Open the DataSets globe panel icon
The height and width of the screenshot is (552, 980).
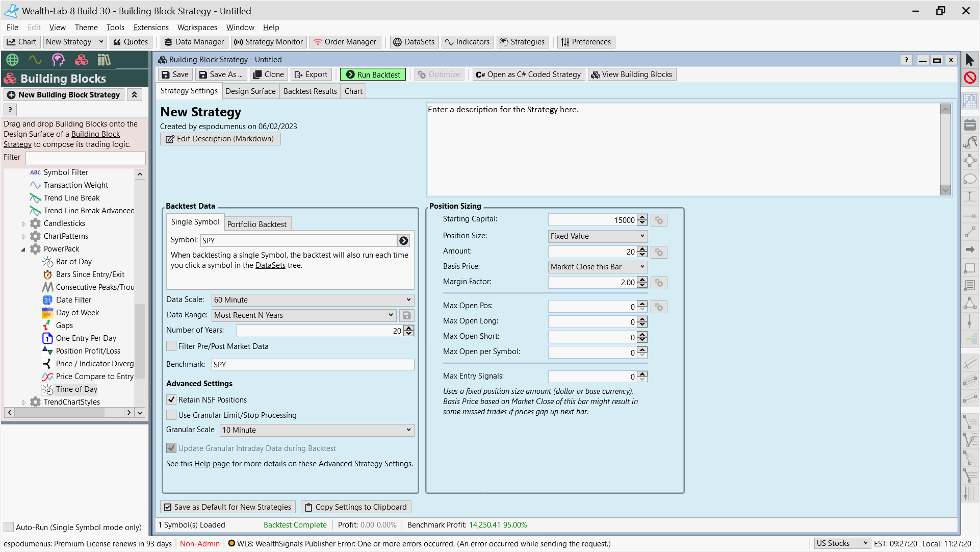[12, 60]
